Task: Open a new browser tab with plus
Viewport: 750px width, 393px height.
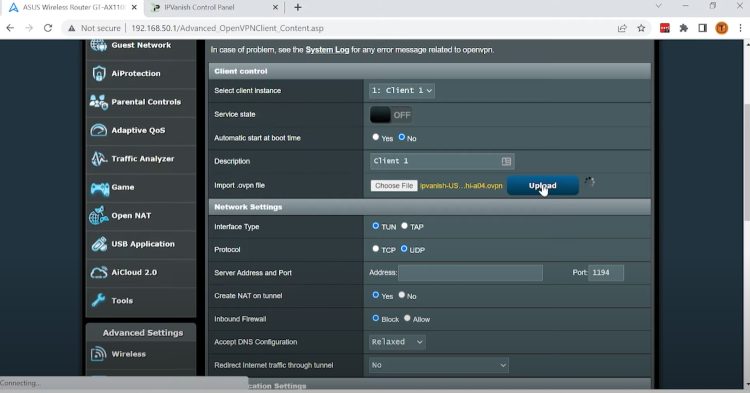Action: 298,7
